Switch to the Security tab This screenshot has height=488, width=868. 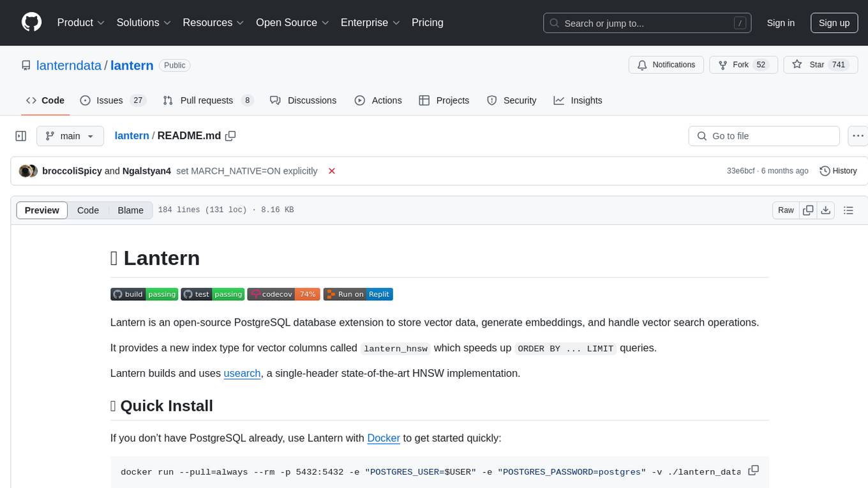[512, 100]
